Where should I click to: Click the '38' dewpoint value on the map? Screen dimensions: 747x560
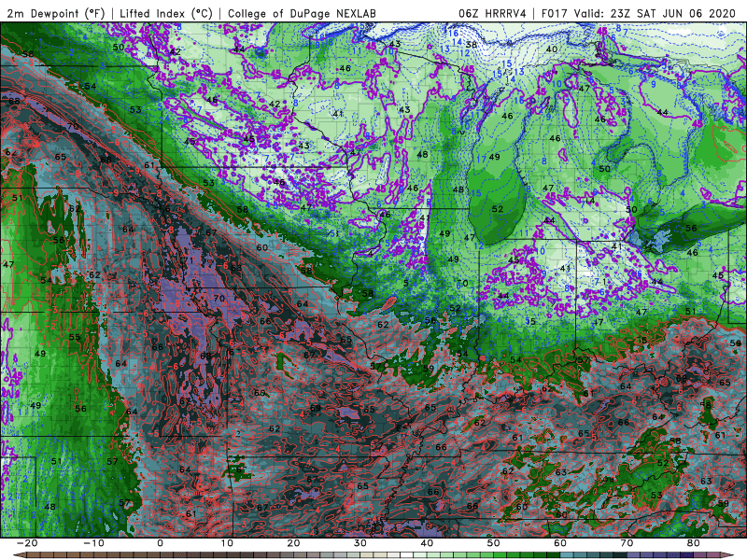(472, 45)
